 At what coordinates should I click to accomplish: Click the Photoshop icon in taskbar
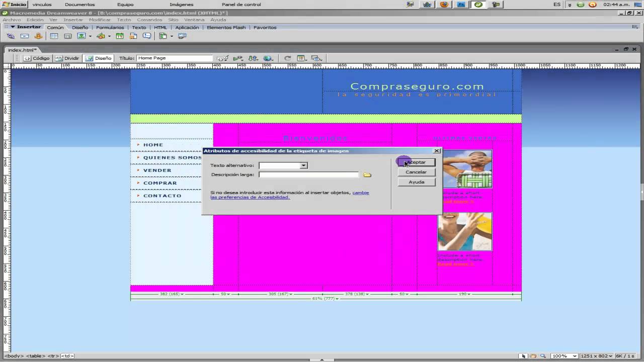461,5
